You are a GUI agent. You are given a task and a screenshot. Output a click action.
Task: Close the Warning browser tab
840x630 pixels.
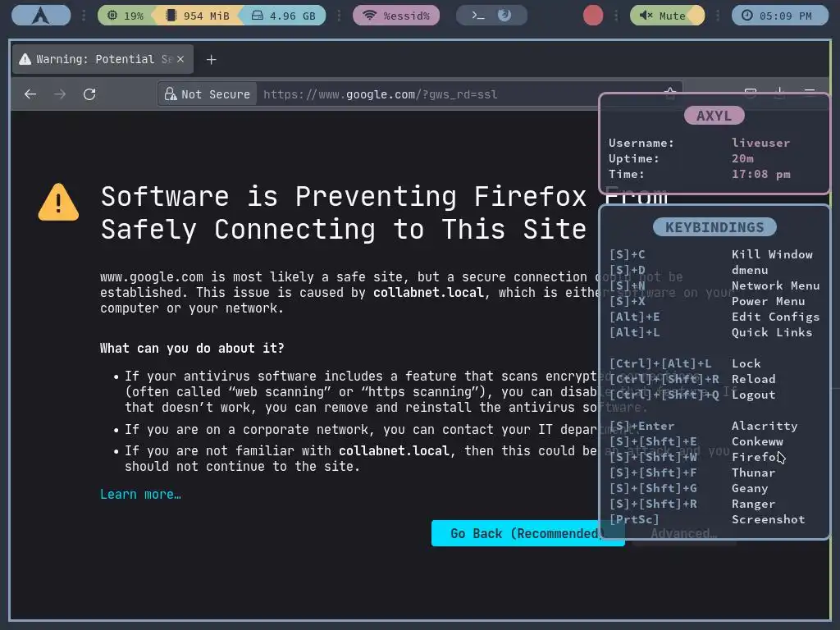click(x=180, y=59)
